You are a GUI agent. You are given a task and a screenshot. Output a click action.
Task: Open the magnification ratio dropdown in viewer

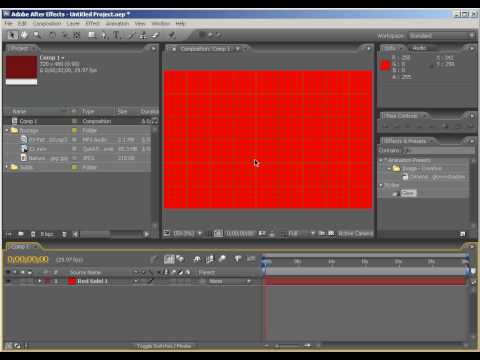pos(187,234)
